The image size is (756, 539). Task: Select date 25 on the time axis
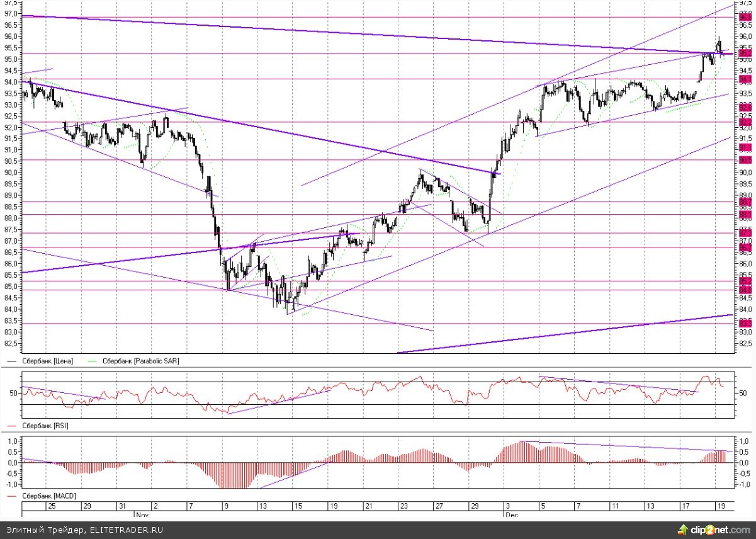(52, 506)
